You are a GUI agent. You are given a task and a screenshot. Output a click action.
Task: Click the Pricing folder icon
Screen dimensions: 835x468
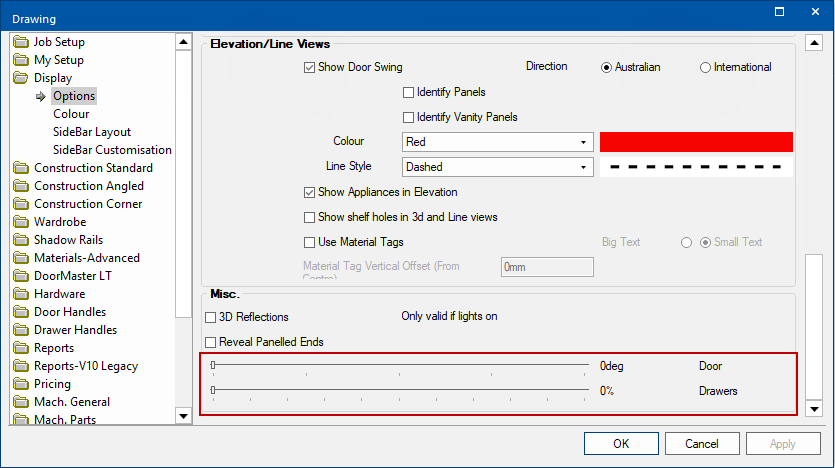21,384
